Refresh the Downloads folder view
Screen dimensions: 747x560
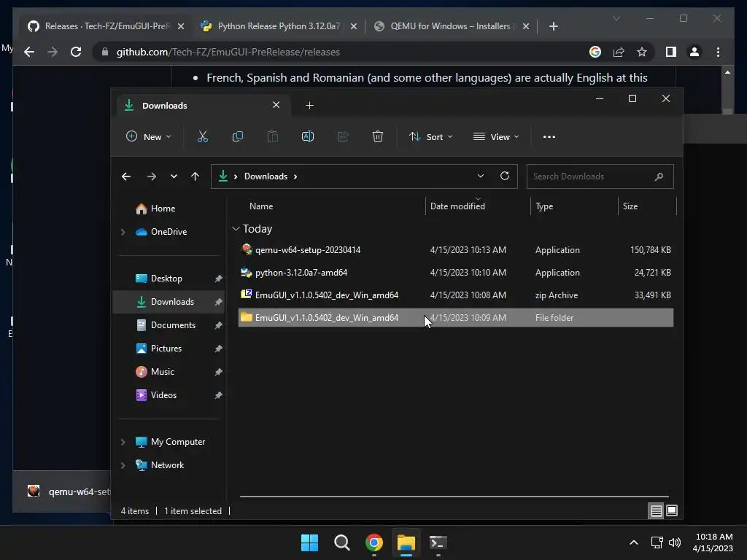click(505, 176)
